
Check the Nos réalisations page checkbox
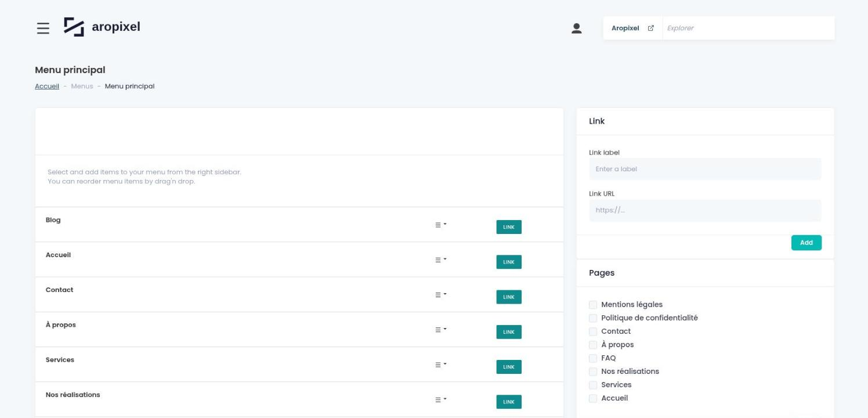(x=593, y=372)
